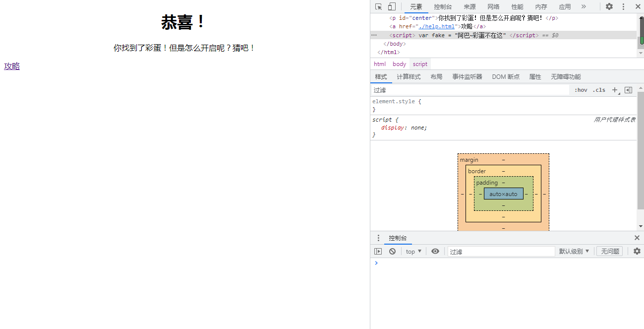This screenshot has width=644, height=329.
Task: Select the 无障碍功能 Accessibility sub-tab
Action: point(565,77)
